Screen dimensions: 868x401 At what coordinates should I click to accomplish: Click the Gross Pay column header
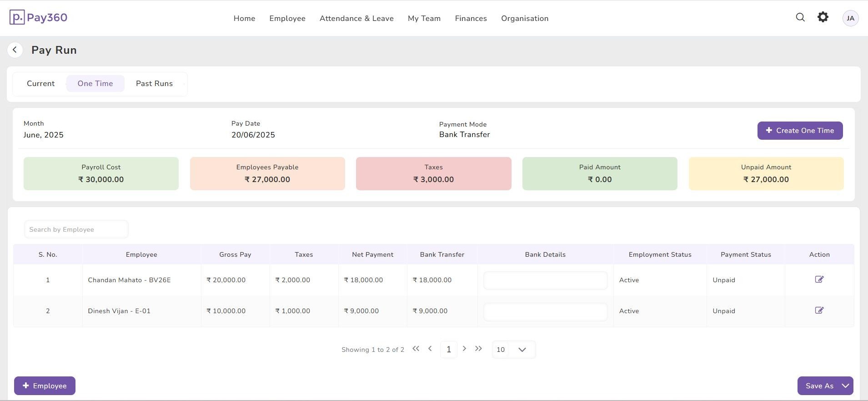[235, 254]
